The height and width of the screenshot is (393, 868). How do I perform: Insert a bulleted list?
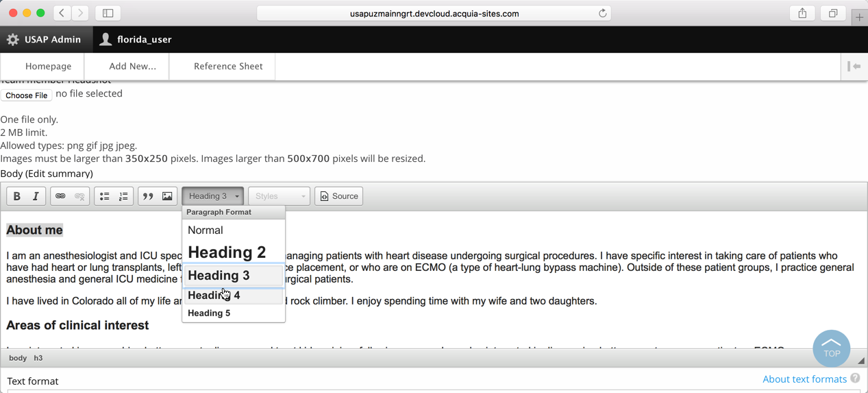pos(105,196)
